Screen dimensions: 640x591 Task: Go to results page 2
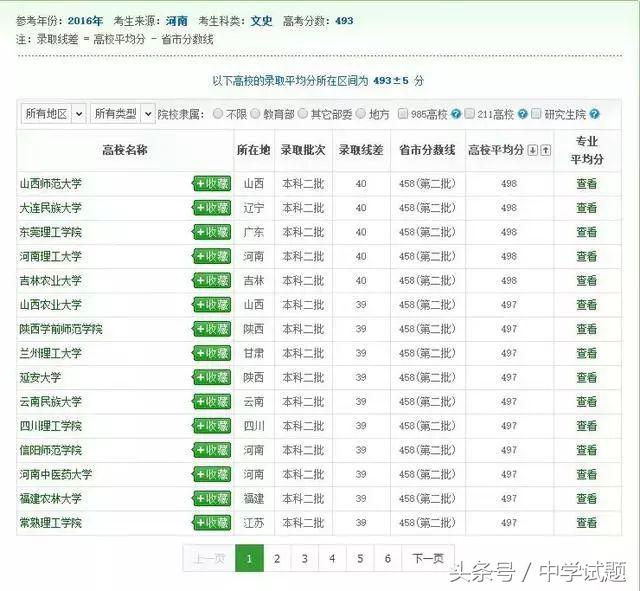click(277, 558)
